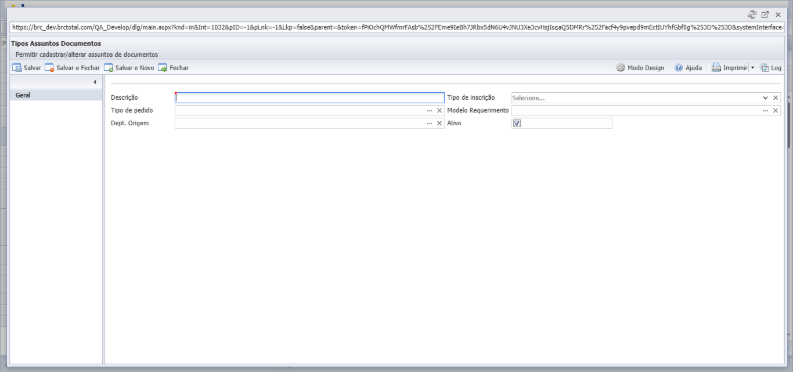Focus the Descrição input field

tap(310, 98)
